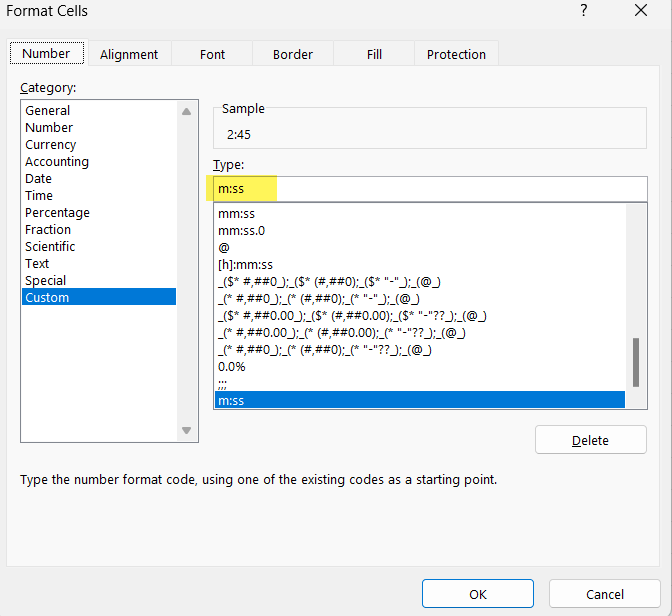The width and height of the screenshot is (672, 616).
Task: Select Number in Category list
Action: 99,128
